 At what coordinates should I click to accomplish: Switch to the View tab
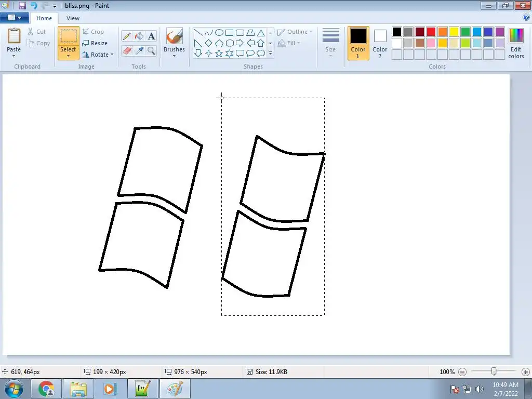click(x=73, y=18)
